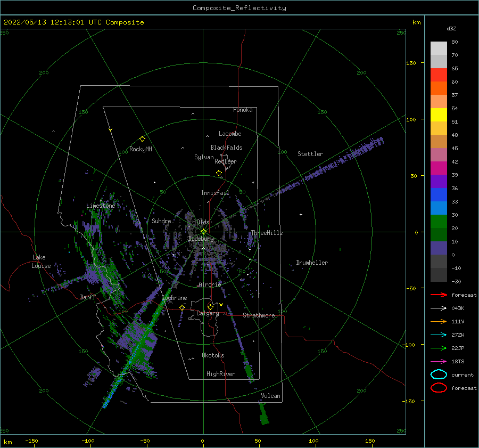Click the Innisfail city label
The image size is (479, 448).
click(215, 193)
